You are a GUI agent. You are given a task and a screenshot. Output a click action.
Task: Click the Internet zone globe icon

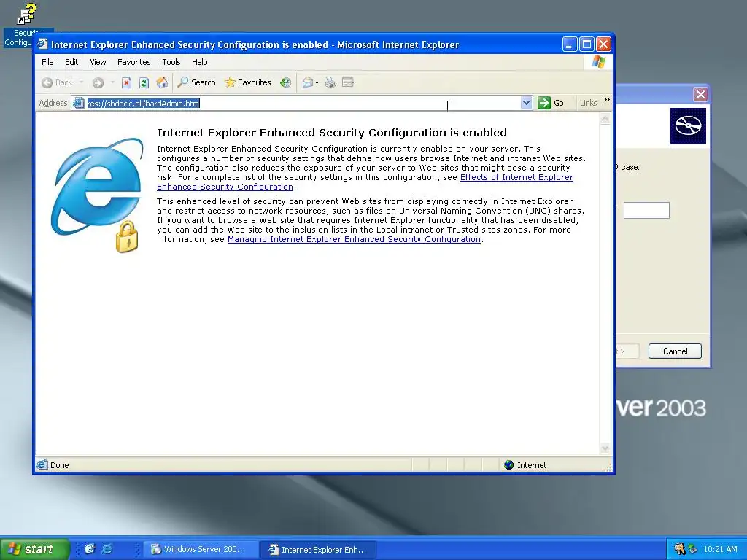[508, 464]
